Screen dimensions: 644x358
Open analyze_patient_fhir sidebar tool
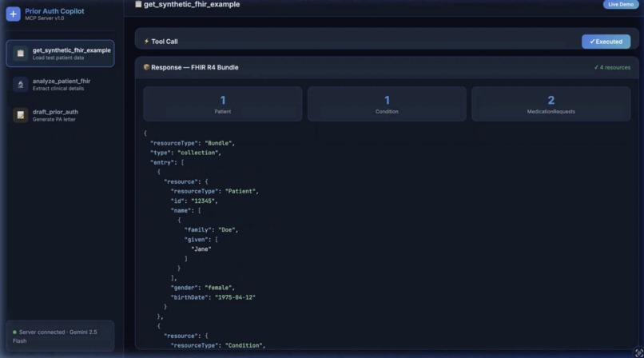[60, 85]
